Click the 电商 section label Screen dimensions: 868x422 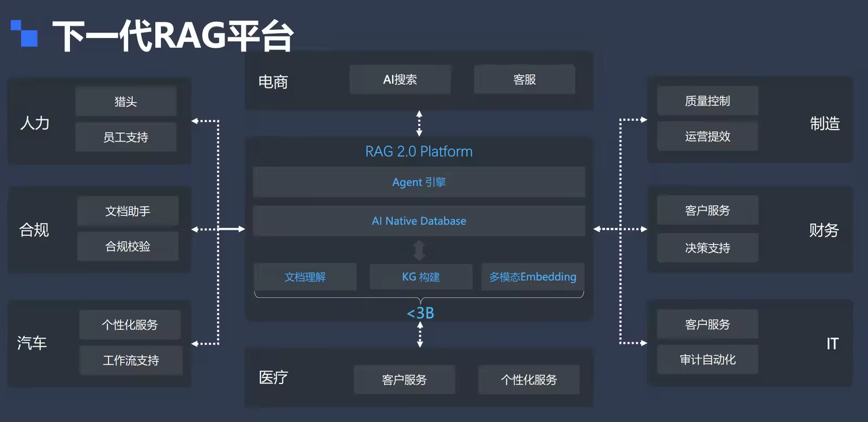tap(273, 82)
